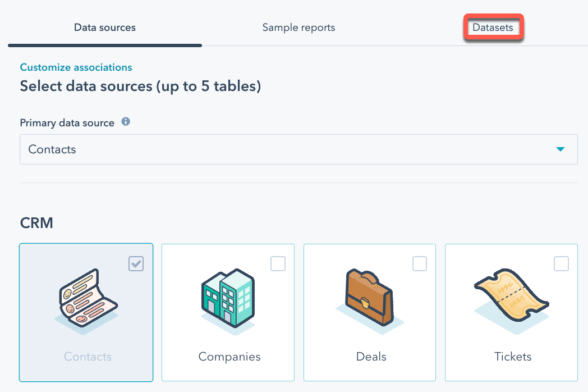Select the Deals data source card
Screen dimensions: 588x392
click(370, 312)
